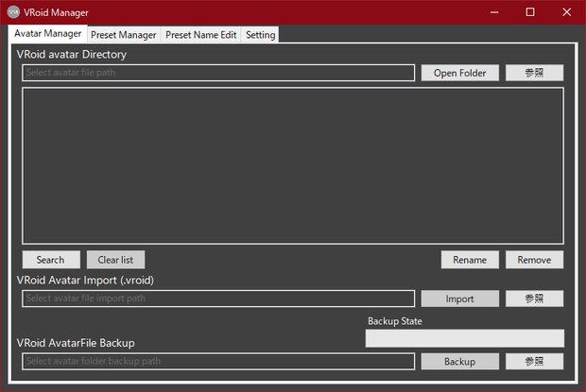Focus the avatar folder backup path field

coord(218,362)
